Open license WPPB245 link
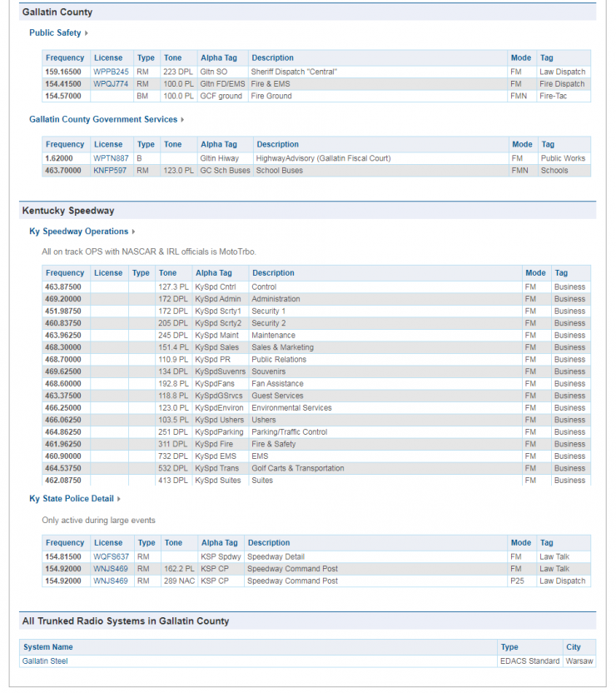Screen dimensions: 616x693 pos(111,72)
